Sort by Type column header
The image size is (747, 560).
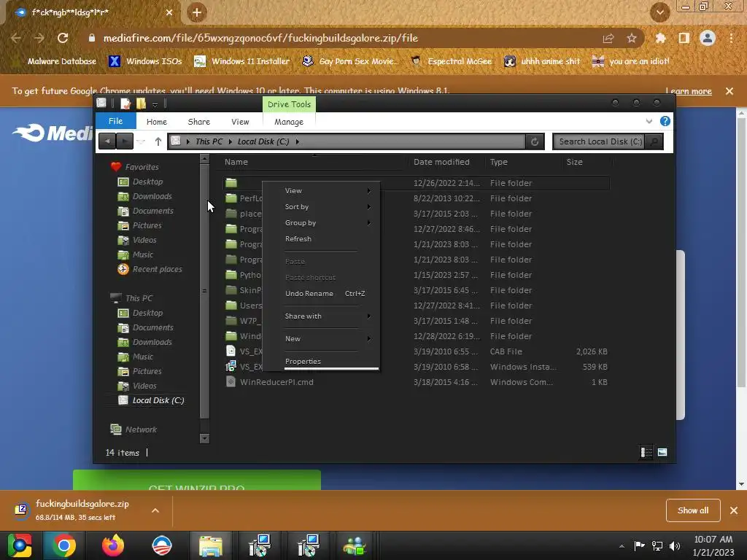[499, 162]
